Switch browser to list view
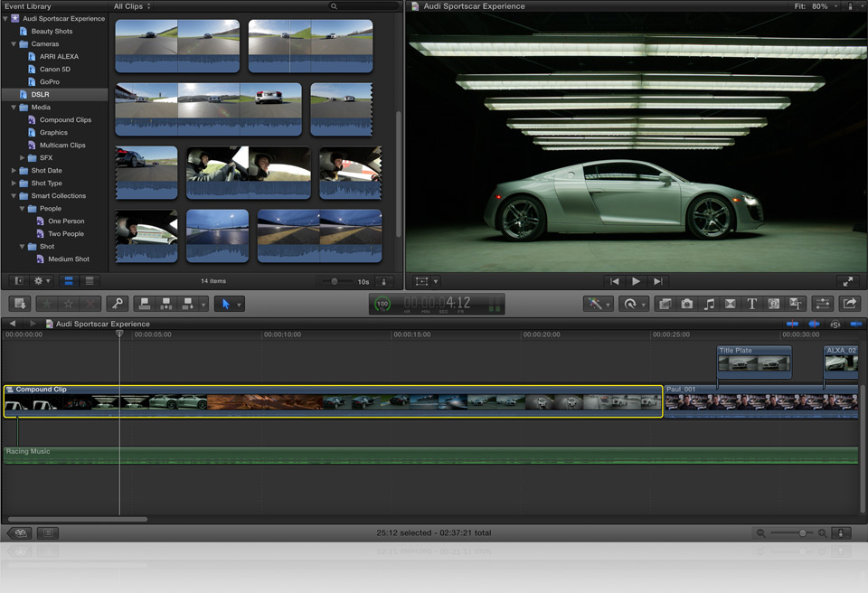The width and height of the screenshot is (868, 593). (90, 281)
